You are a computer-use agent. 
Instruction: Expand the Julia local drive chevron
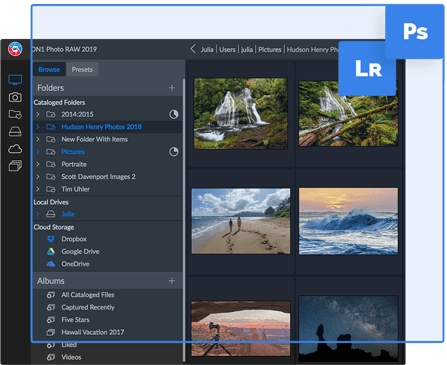(x=38, y=214)
